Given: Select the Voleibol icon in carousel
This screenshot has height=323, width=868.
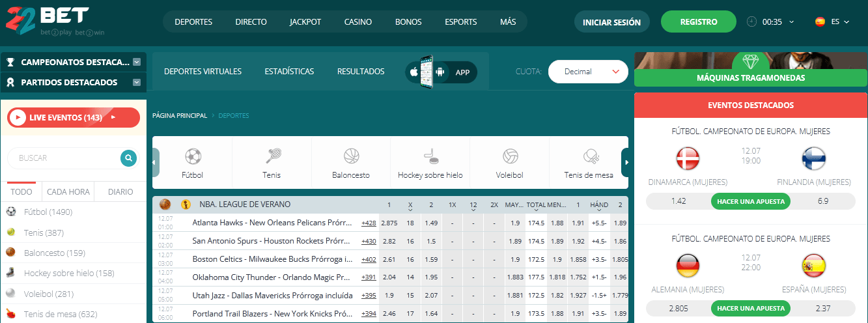Looking at the screenshot, I should 510,156.
